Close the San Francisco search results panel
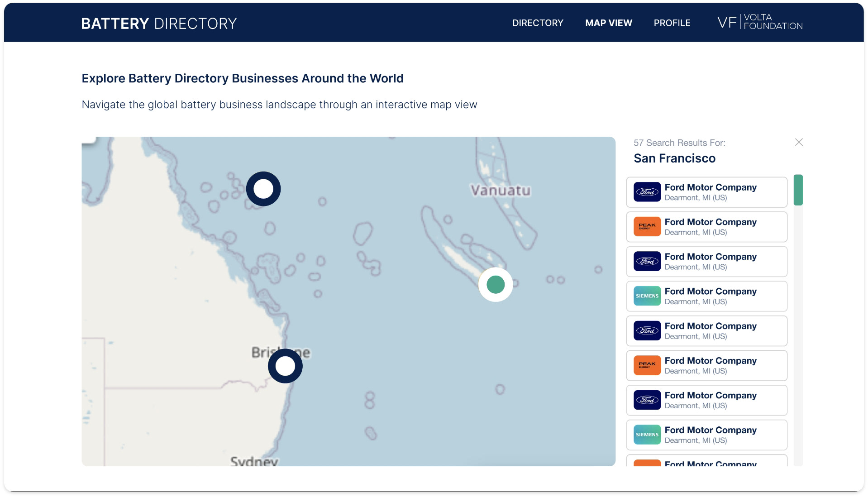 point(799,142)
